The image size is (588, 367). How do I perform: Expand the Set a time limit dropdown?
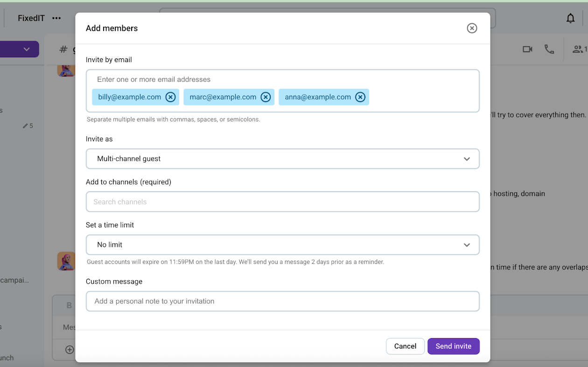282,245
